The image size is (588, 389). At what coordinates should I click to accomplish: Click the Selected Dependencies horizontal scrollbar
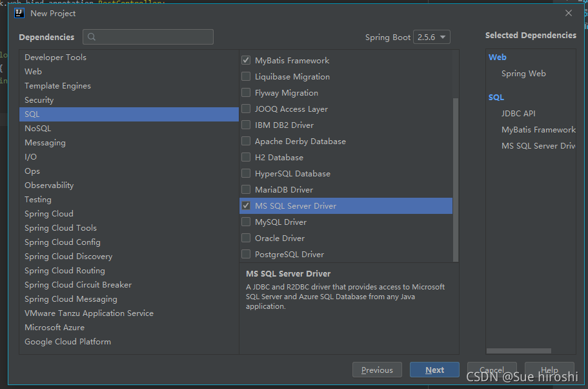click(x=519, y=351)
